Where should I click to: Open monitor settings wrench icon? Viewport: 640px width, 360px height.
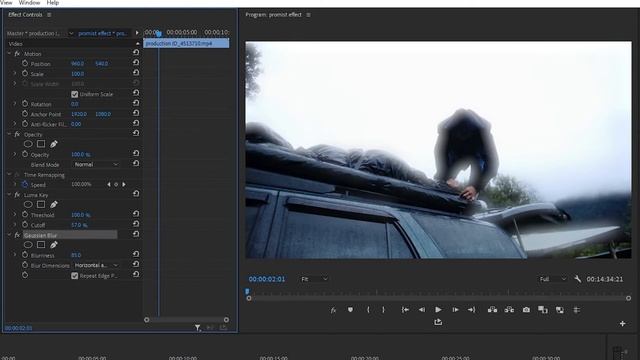tap(577, 279)
